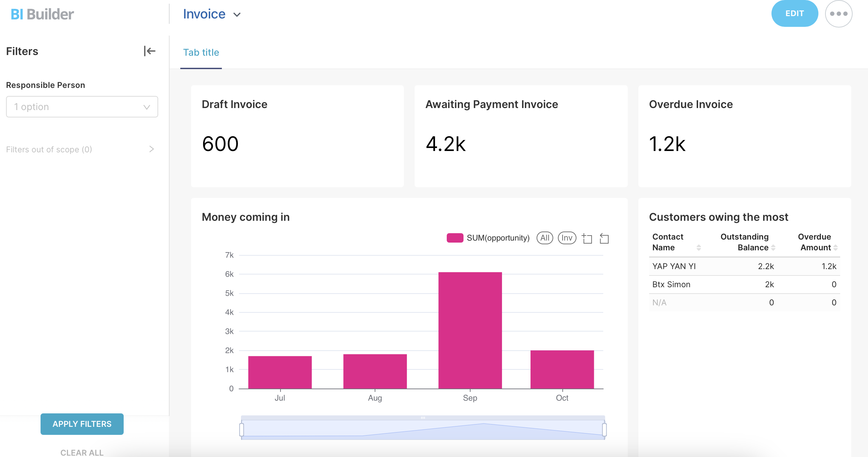Click the September bar in chart
868x457 pixels.
coord(470,331)
